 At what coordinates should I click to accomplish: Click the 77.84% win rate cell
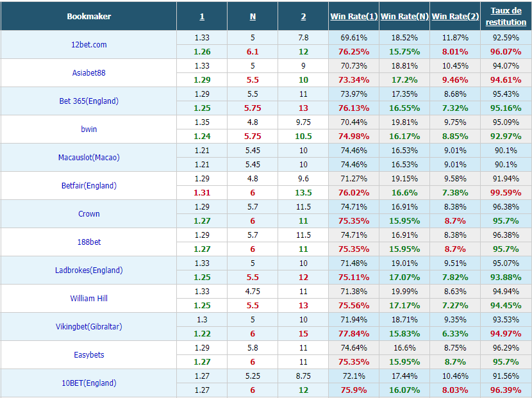point(354,333)
